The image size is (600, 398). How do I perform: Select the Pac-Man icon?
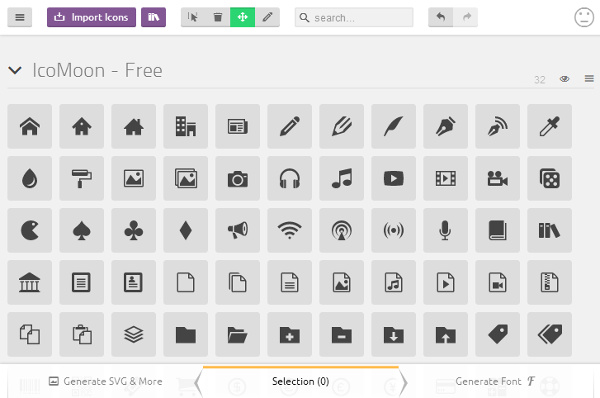coord(29,230)
